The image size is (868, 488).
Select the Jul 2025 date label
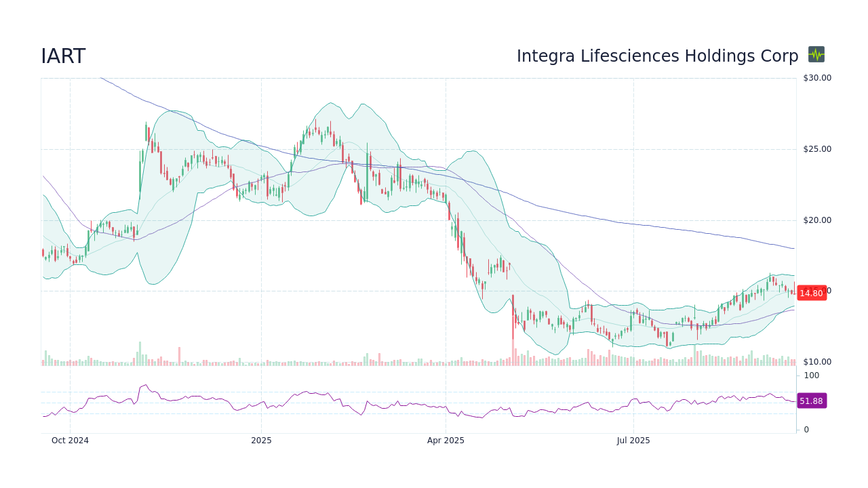[633, 440]
